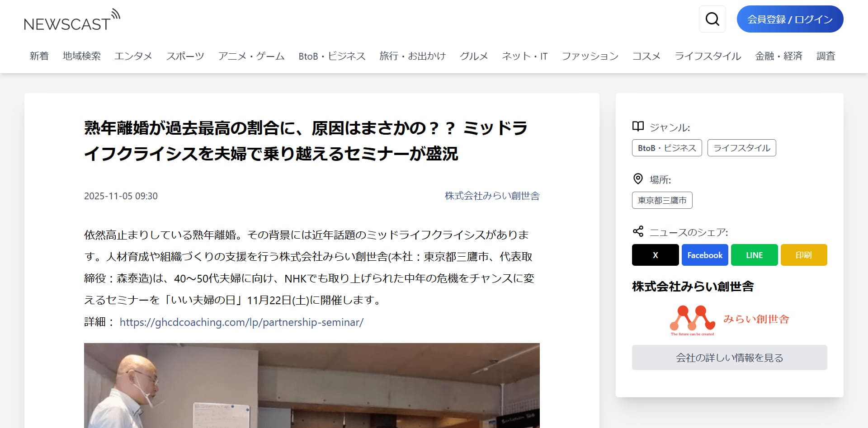Image resolution: width=868 pixels, height=428 pixels.
Task: Share the article on X
Action: pyautogui.click(x=655, y=255)
